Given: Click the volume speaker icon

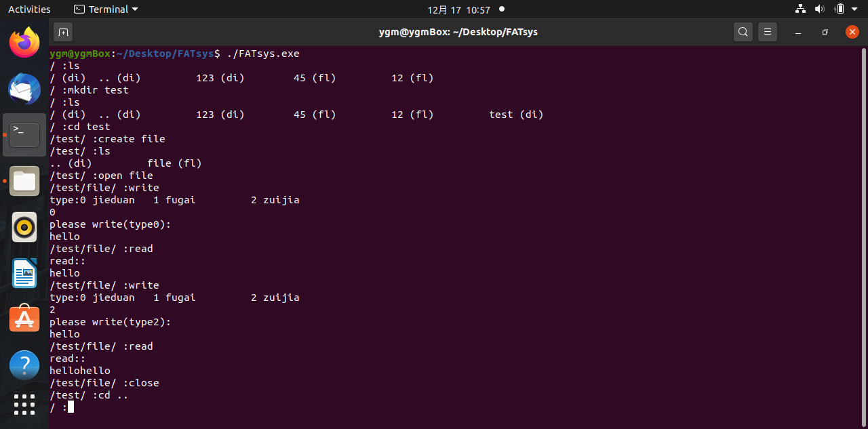Looking at the screenshot, I should pos(819,9).
